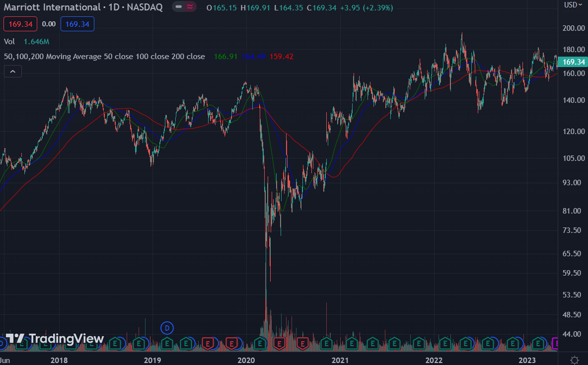Collapse the indicator legend with the caret button
The width and height of the screenshot is (588, 365).
[x=13, y=72]
